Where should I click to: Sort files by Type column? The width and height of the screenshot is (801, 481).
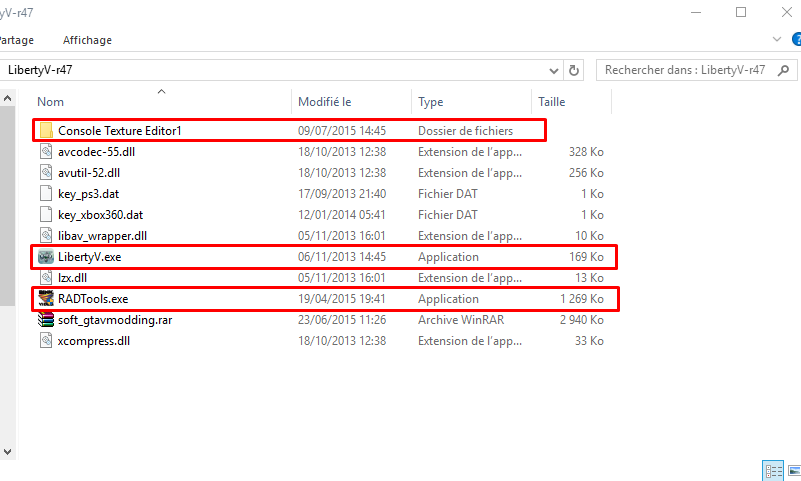431,102
